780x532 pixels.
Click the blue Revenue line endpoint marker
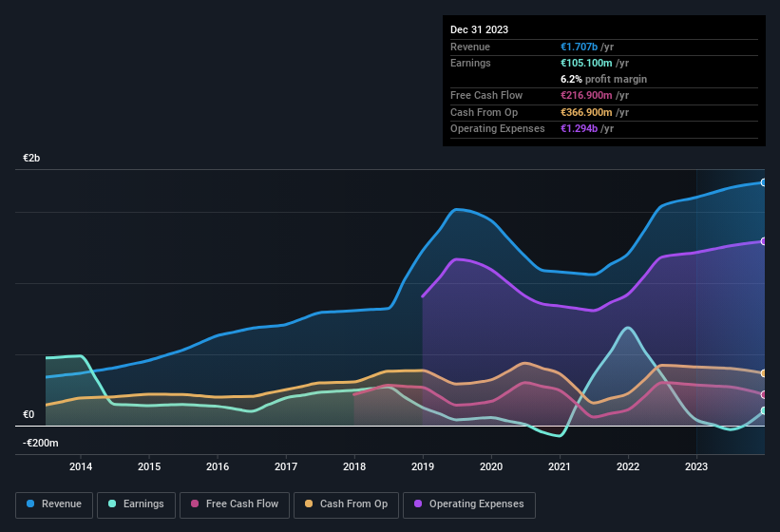click(x=764, y=182)
